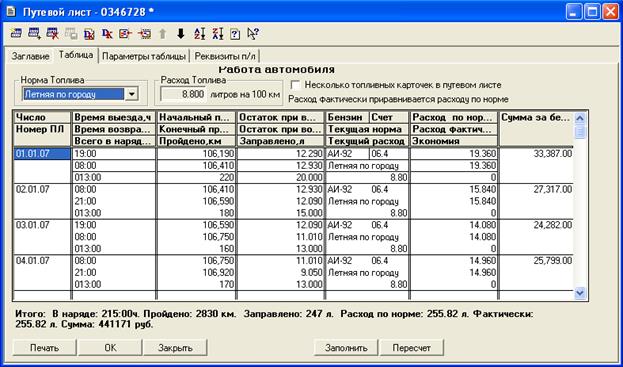Open the Параметры таблицы tab

pyautogui.click(x=144, y=56)
